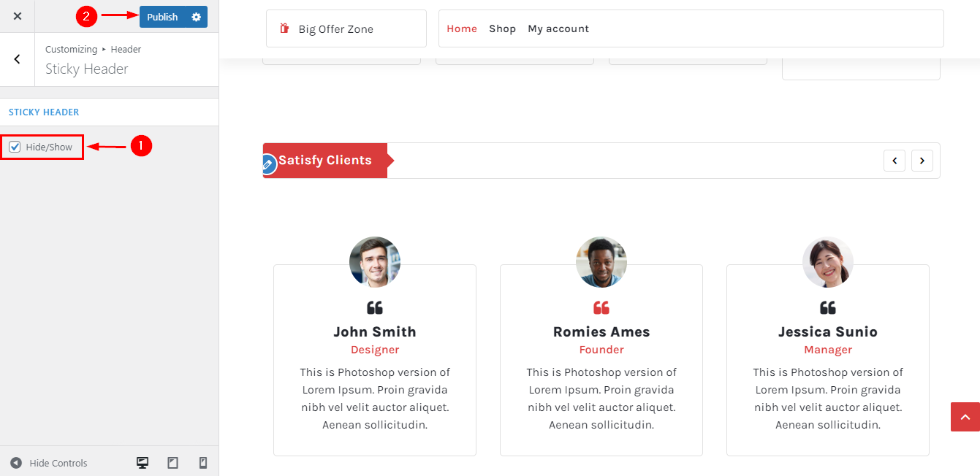The image size is (980, 476).
Task: Show previous testimonial with left arrow
Action: point(894,161)
